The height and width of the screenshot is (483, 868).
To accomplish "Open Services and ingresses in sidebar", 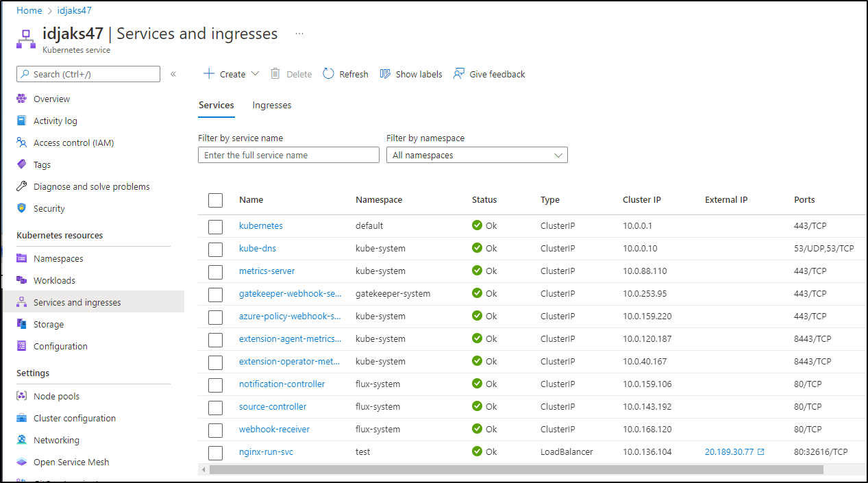I will (x=93, y=302).
